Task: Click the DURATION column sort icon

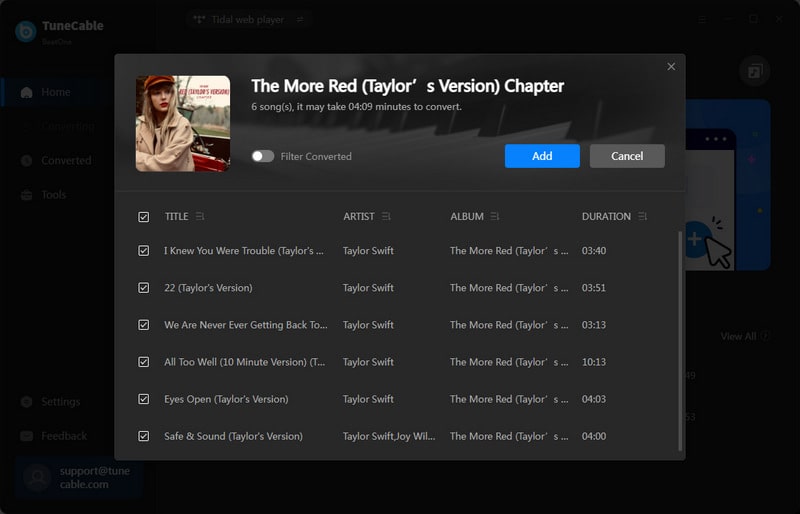Action: tap(642, 217)
